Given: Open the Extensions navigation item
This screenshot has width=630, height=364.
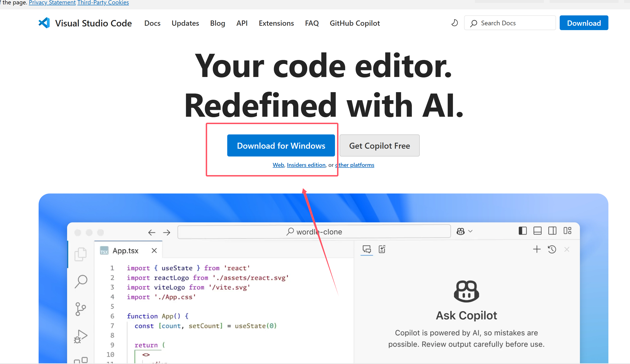Looking at the screenshot, I should tap(276, 23).
